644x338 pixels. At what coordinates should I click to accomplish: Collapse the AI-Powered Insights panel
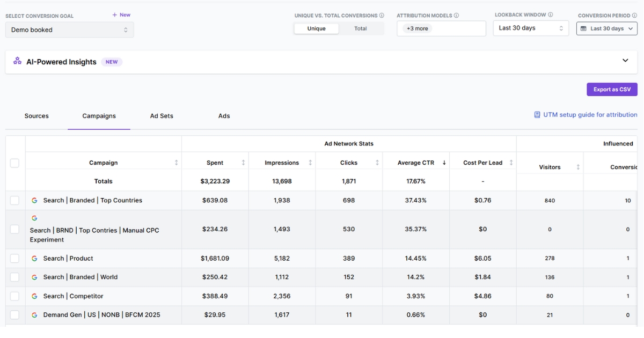[625, 61]
